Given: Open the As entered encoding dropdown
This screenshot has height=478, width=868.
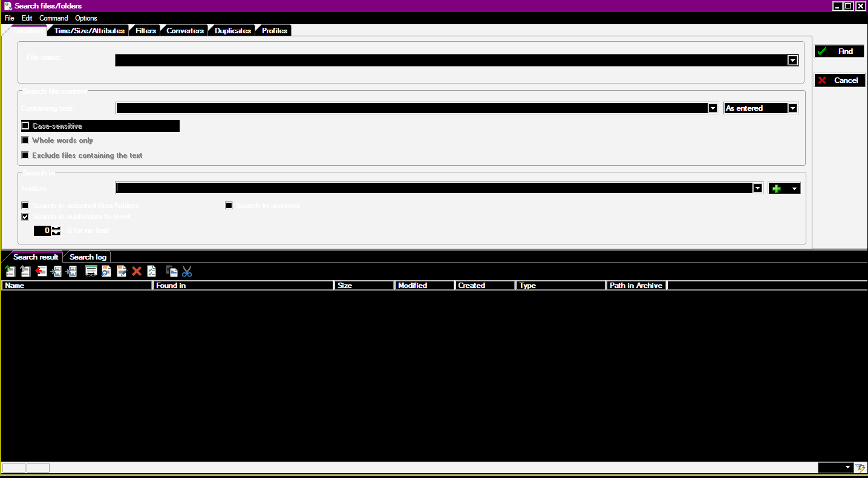Looking at the screenshot, I should click(x=792, y=108).
